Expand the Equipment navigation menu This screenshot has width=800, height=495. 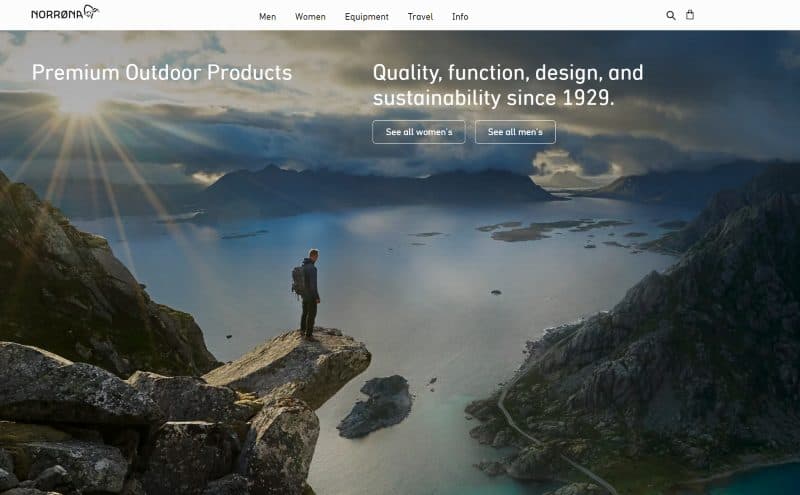pyautogui.click(x=366, y=17)
